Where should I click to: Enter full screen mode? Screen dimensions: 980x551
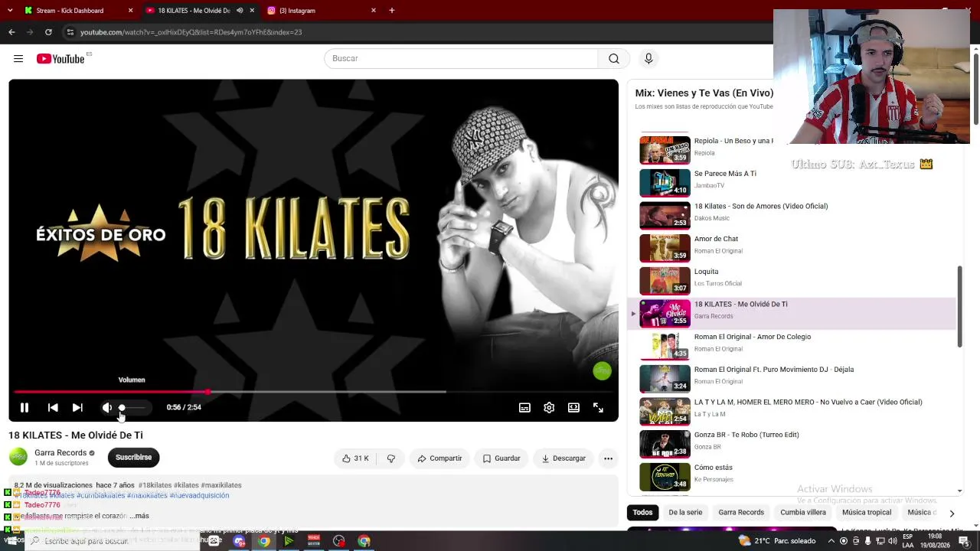coord(598,408)
